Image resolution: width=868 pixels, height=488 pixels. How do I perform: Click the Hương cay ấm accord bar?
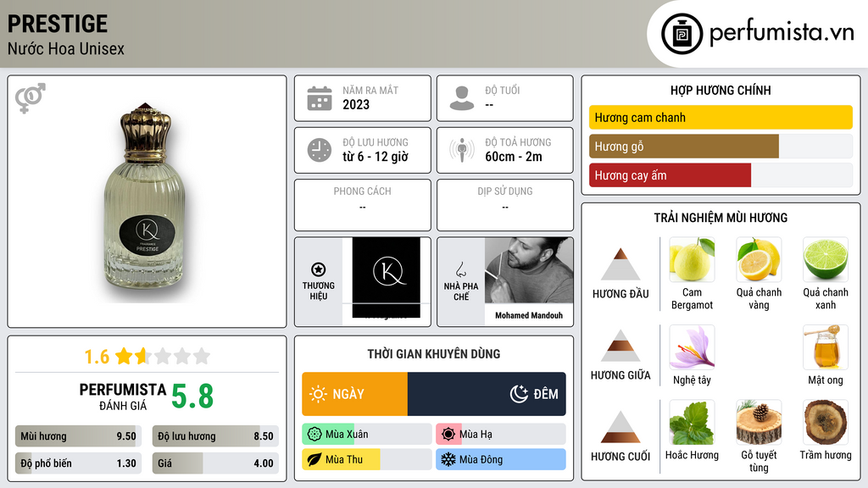(x=721, y=175)
